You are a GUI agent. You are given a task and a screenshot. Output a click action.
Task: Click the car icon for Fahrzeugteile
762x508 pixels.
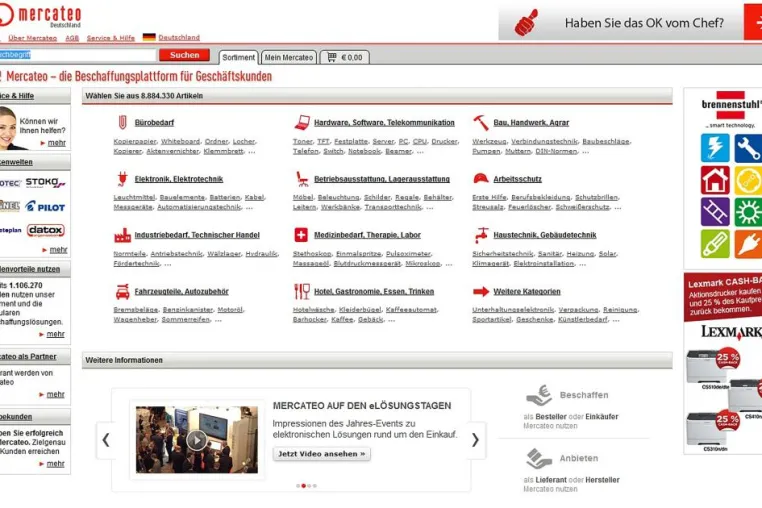point(122,291)
